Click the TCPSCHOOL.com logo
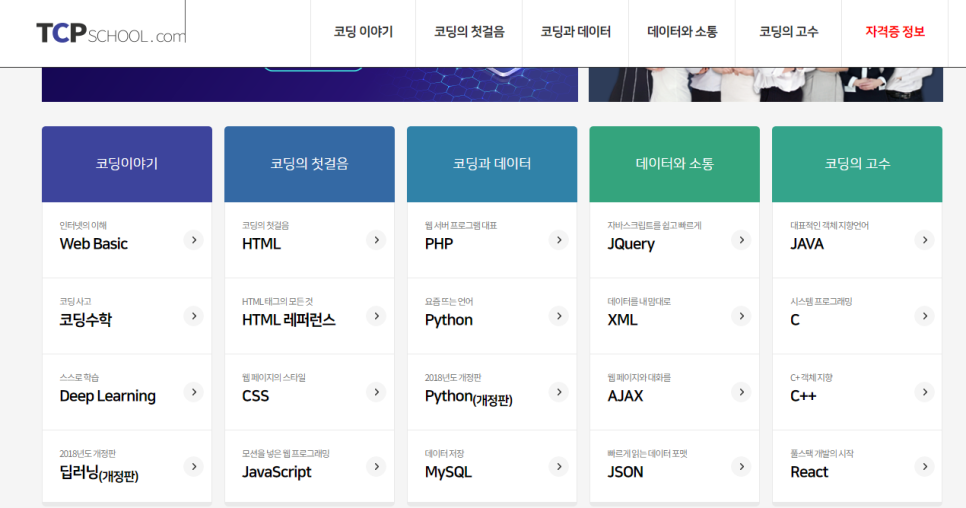 pyautogui.click(x=111, y=33)
